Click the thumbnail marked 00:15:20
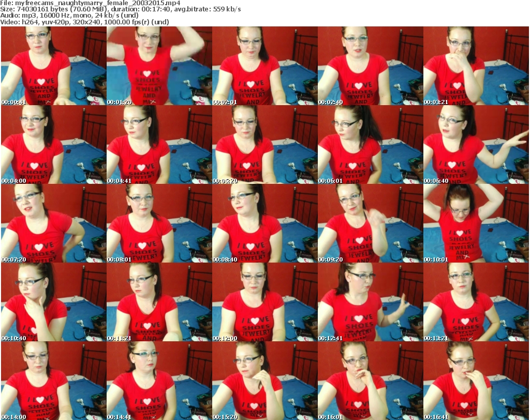 [265, 381]
